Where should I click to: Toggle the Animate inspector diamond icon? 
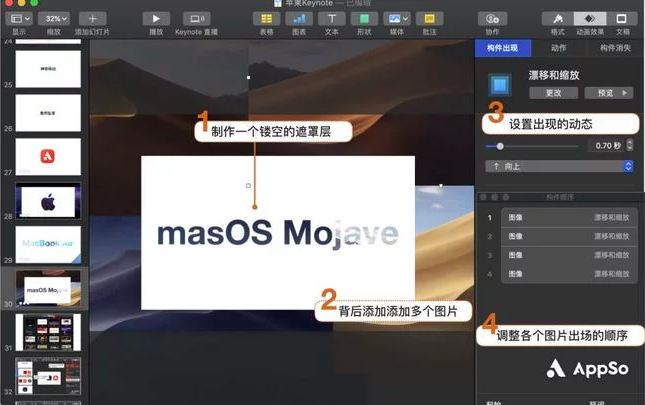coord(590,19)
